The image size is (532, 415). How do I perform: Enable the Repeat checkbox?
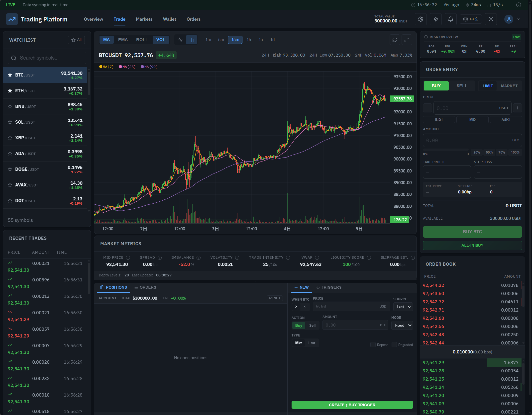coord(373,345)
